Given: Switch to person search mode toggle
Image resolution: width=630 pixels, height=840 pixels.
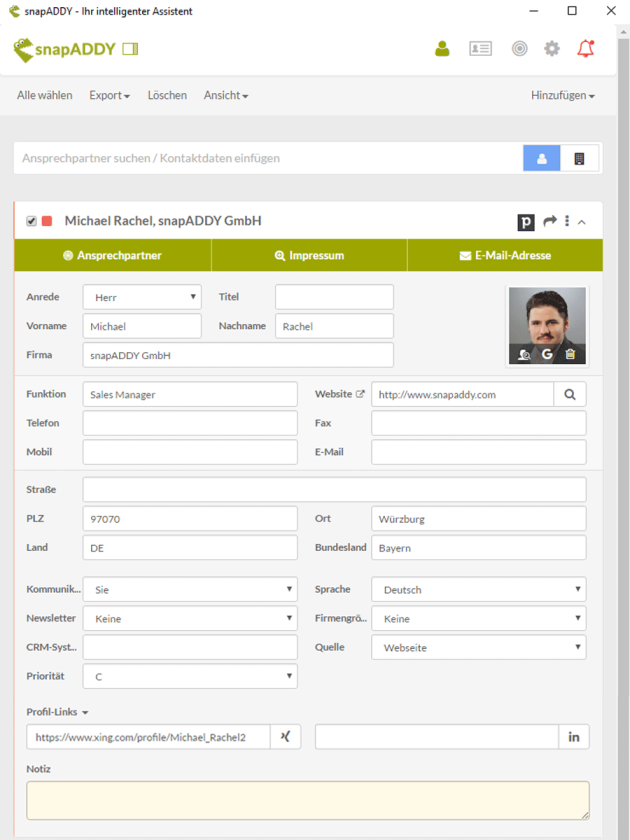Looking at the screenshot, I should coord(542,158).
